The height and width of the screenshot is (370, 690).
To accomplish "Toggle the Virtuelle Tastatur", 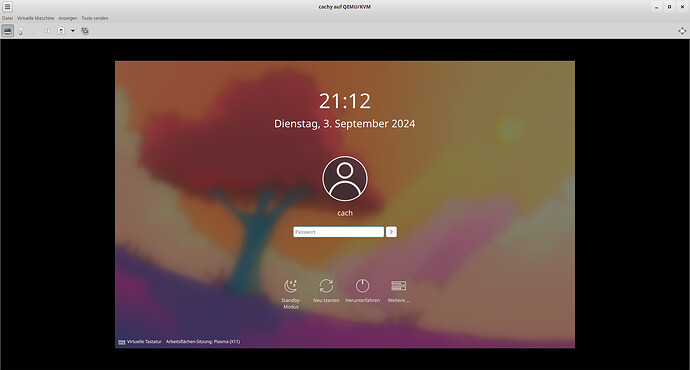I will (x=140, y=341).
